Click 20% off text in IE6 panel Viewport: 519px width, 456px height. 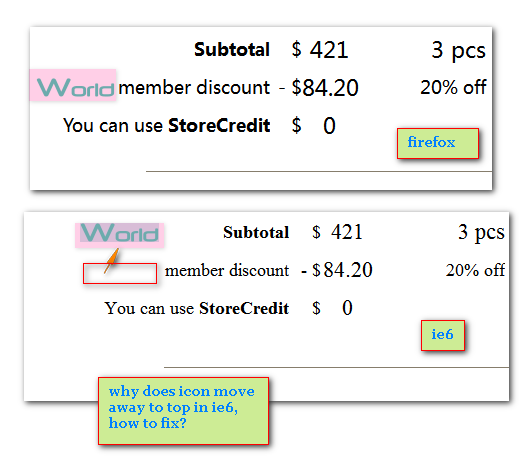475,270
